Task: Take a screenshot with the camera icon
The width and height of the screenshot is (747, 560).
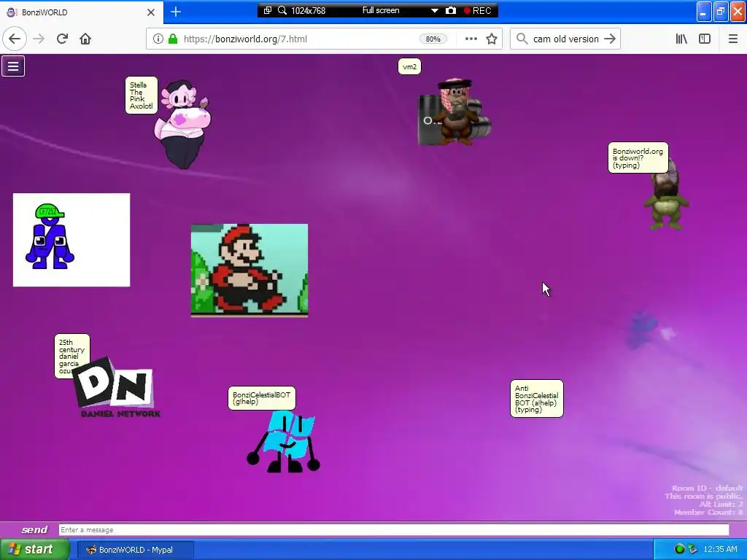Action: [451, 10]
